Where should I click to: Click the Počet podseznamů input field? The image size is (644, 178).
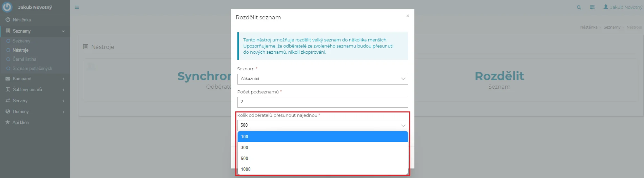click(x=322, y=102)
